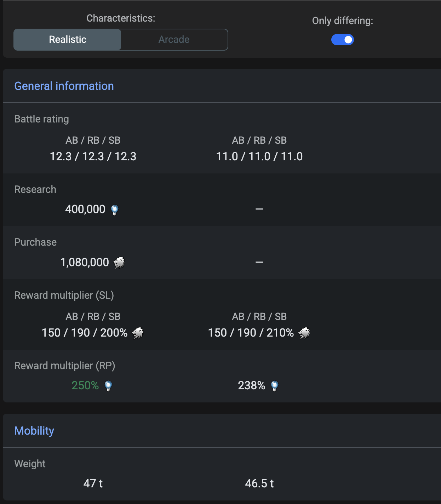Click the 47 t weight value

coord(93,483)
